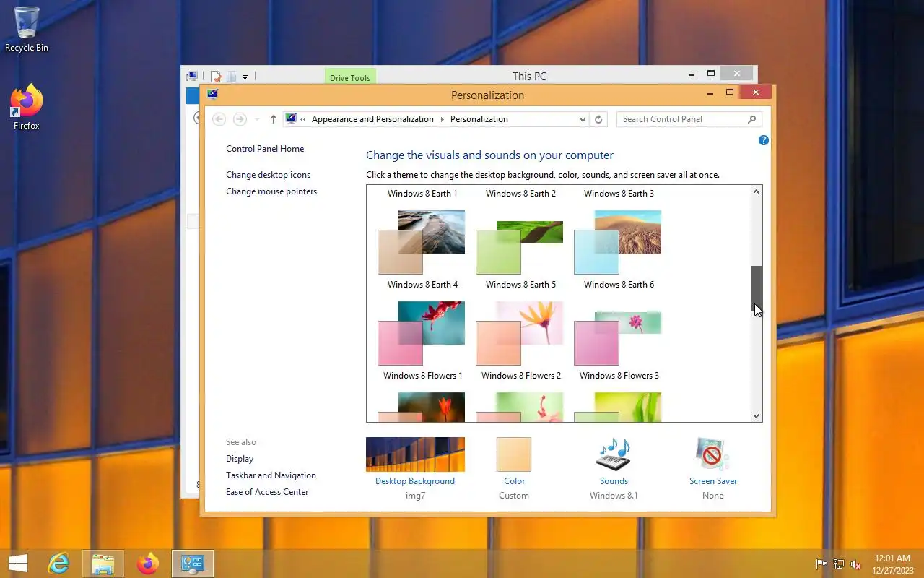Select Appearance and Personalization breadcrumb
The image size is (924, 578).
372,119
